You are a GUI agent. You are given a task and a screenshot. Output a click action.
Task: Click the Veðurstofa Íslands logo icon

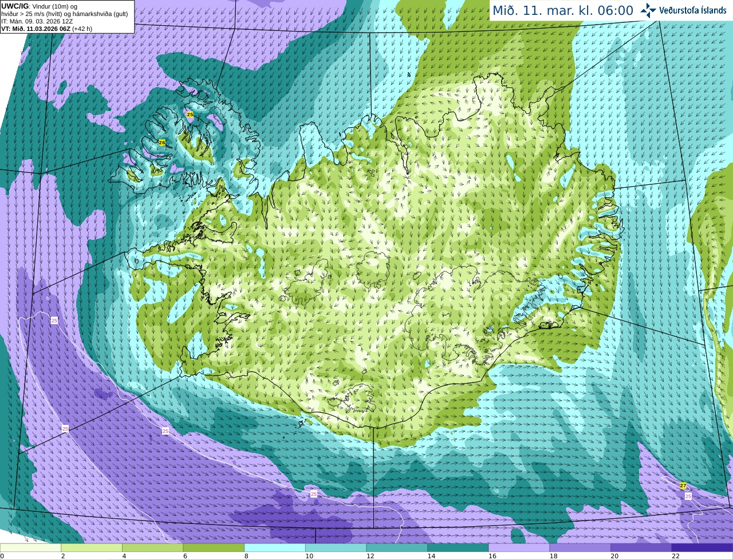pyautogui.click(x=648, y=10)
